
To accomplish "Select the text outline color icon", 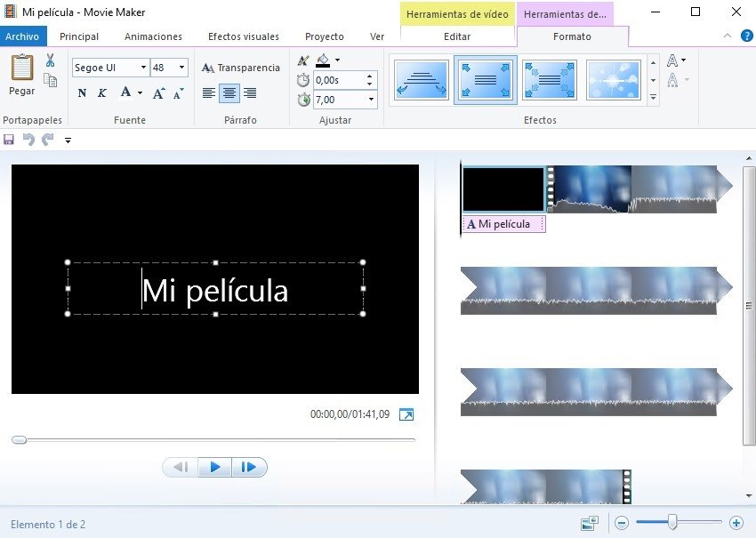I will point(303,59).
